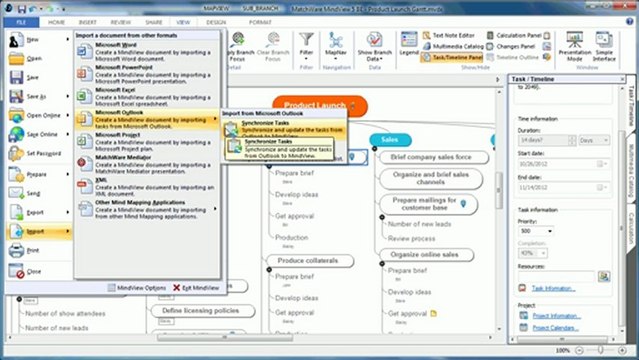639x360 pixels.
Task: Switch to the FORMAT ribbon tab
Action: 260,22
